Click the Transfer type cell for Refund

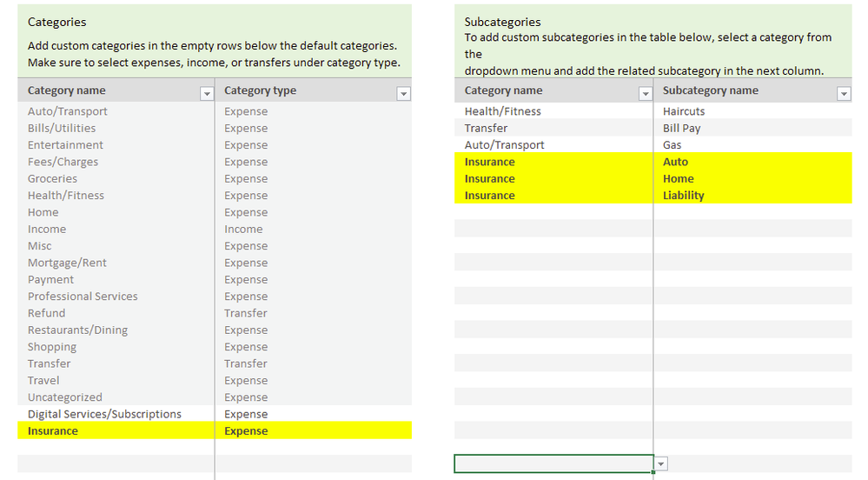coord(314,313)
